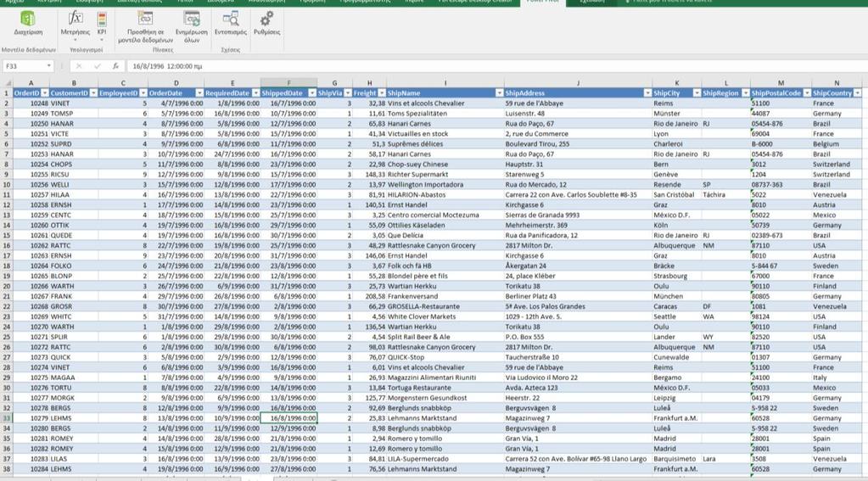868x481 pixels.
Task: Open the ShippedDate filter dropdown
Action: pos(312,93)
